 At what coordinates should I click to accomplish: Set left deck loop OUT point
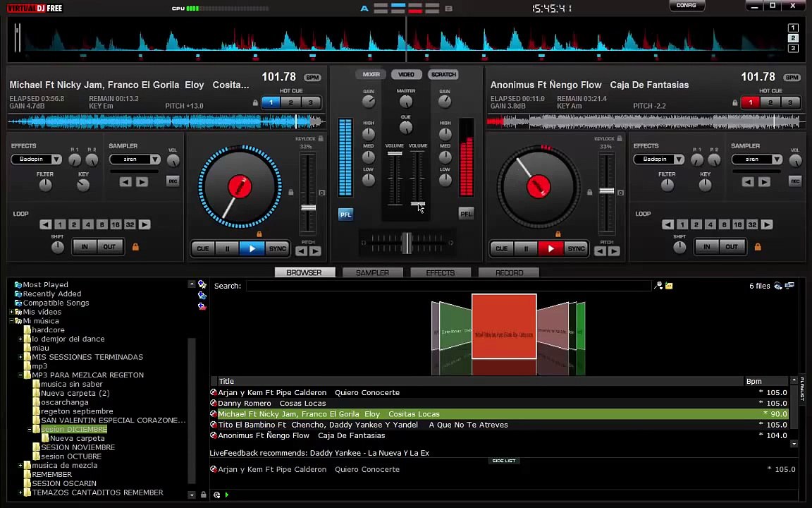(x=109, y=247)
